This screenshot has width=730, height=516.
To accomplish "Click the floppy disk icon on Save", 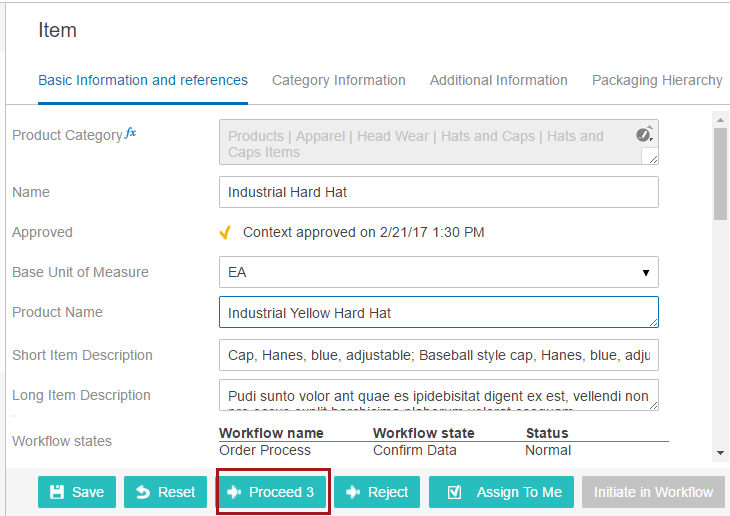I will point(57,492).
